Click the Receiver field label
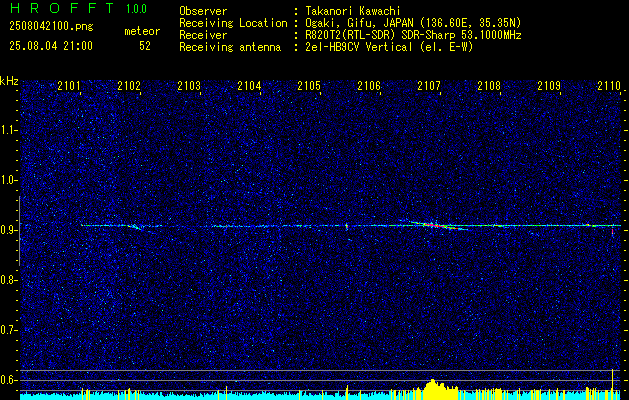This screenshot has height=400, width=629. tap(203, 35)
